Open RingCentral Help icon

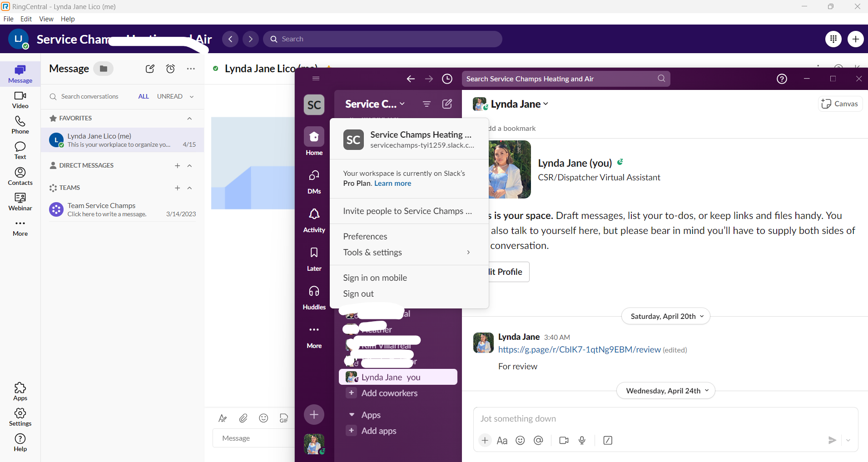(20, 442)
